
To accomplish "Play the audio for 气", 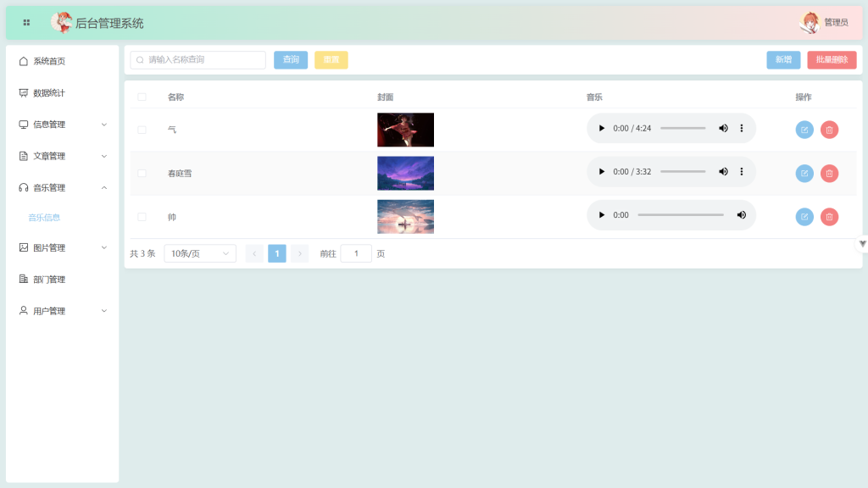I will point(602,129).
